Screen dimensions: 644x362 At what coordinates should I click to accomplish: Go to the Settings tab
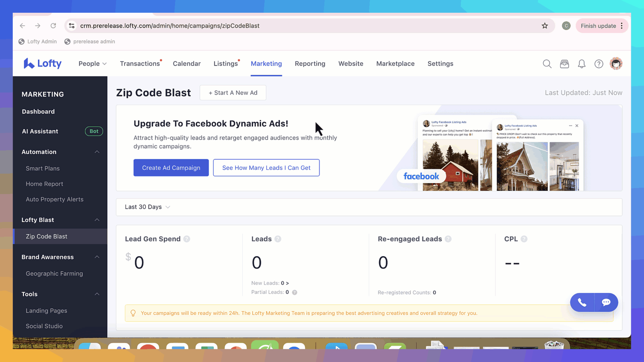click(x=440, y=64)
